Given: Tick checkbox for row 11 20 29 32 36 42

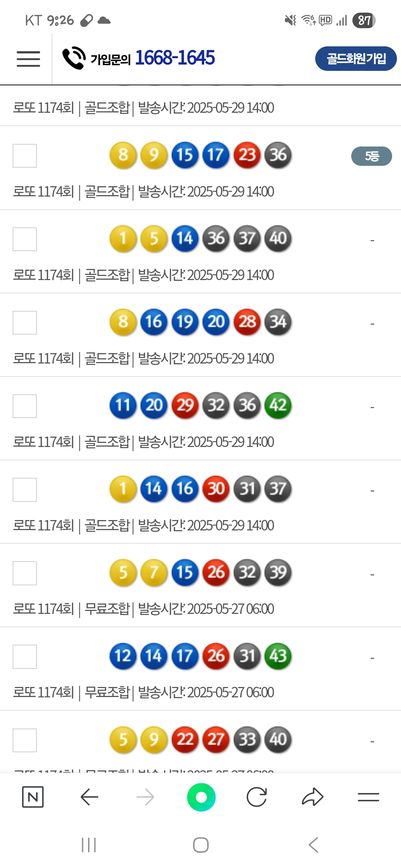Looking at the screenshot, I should pyautogui.click(x=25, y=406).
